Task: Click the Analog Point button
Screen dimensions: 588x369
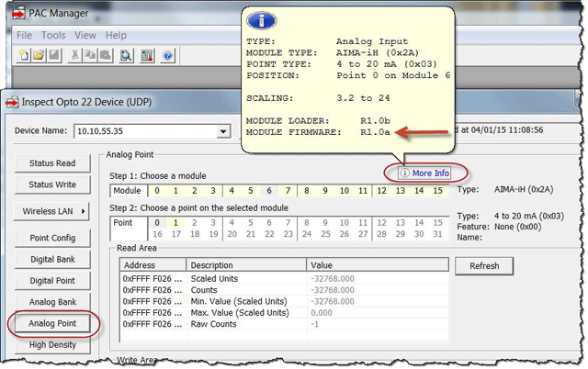Action: [x=52, y=323]
